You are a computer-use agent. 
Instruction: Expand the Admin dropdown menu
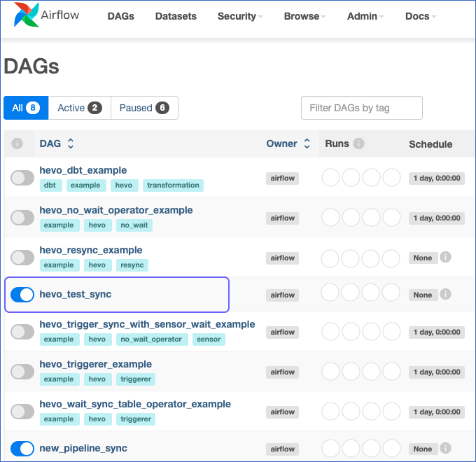coord(365,16)
